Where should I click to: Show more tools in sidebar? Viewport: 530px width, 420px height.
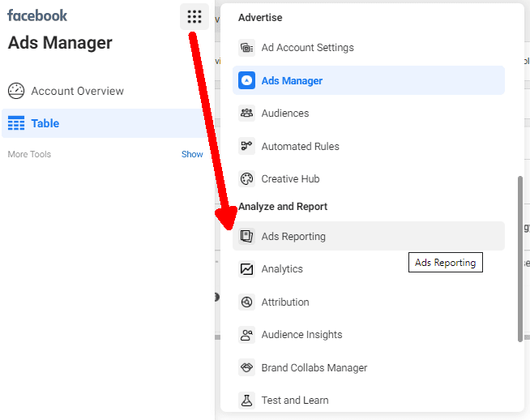tap(192, 154)
